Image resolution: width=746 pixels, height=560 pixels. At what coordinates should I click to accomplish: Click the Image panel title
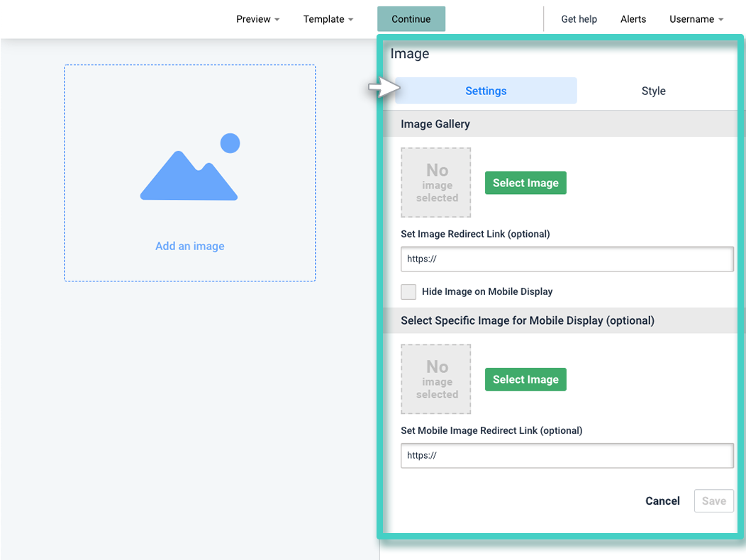[410, 54]
